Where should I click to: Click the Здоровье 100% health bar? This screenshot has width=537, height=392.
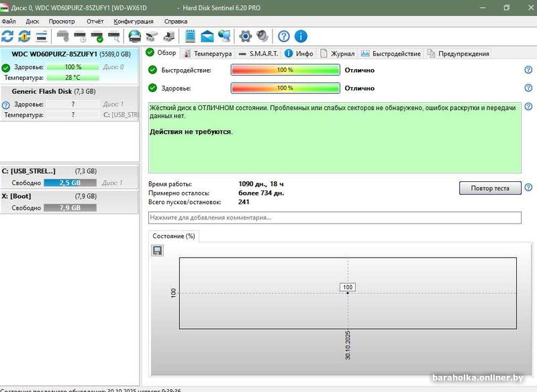click(285, 88)
